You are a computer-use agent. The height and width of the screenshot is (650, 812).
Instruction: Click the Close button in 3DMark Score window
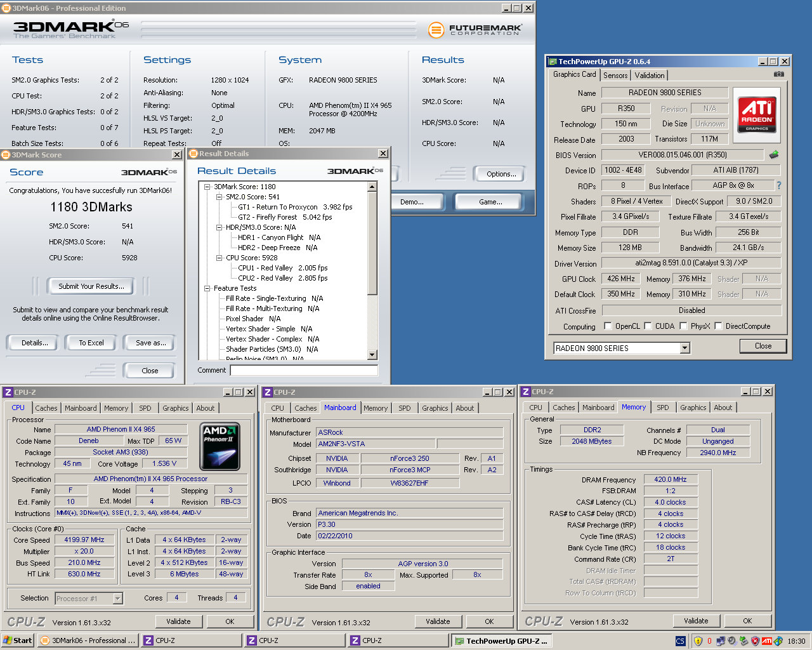(x=150, y=371)
